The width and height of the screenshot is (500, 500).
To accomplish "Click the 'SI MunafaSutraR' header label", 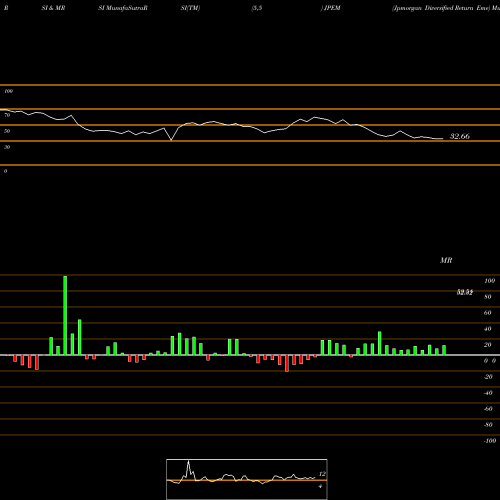I will (123, 8).
